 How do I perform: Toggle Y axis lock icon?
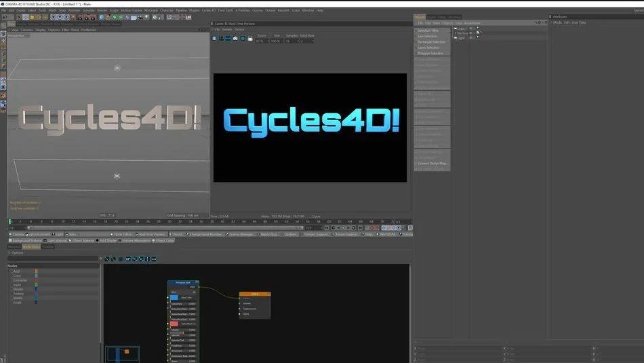point(60,17)
